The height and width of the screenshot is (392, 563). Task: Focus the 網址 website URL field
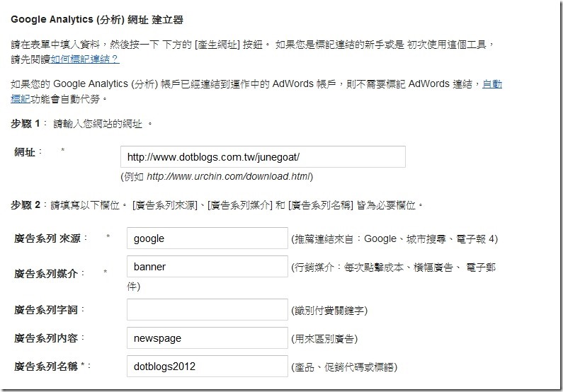click(x=263, y=156)
